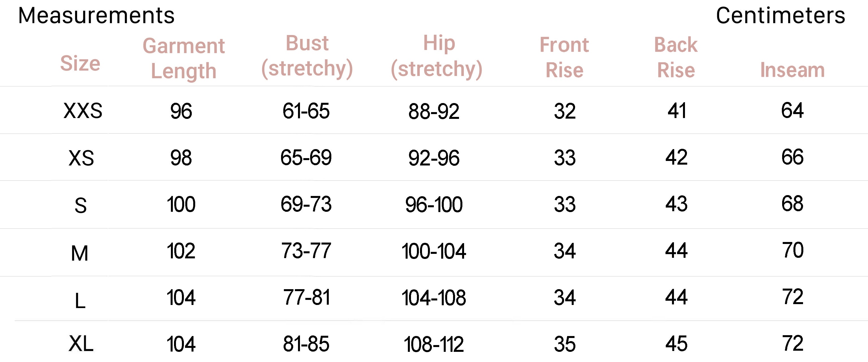Viewport: 868px width, 362px height.
Task: Select the Back Rise column header
Action: pyautogui.click(x=676, y=57)
